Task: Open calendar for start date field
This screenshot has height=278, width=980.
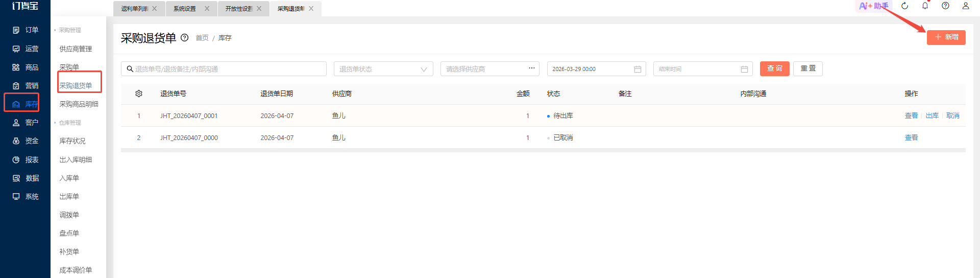Action: pyautogui.click(x=638, y=69)
